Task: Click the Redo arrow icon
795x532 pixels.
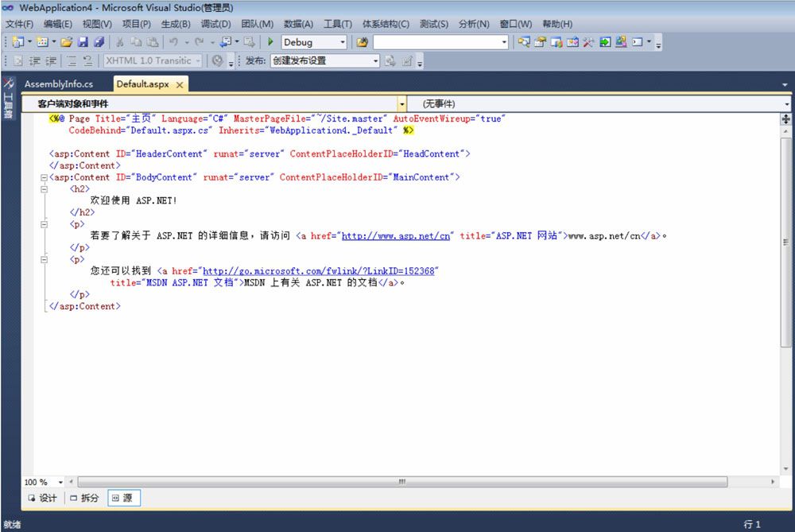Action: (200, 42)
